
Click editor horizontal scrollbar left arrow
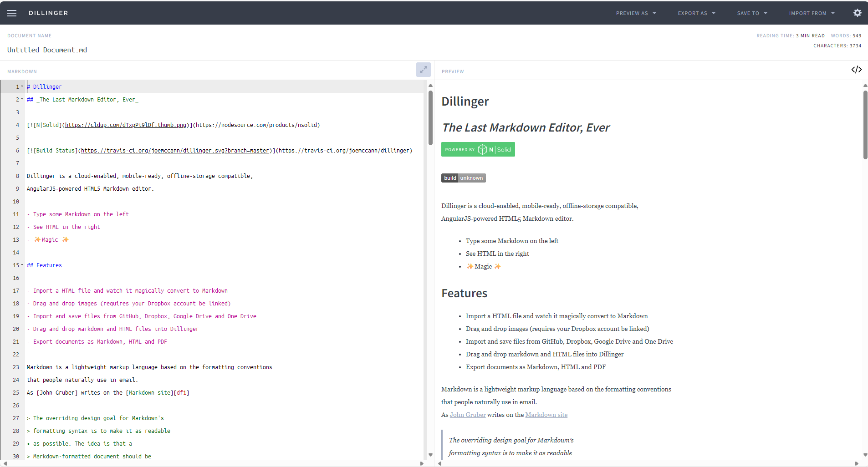tap(5, 463)
